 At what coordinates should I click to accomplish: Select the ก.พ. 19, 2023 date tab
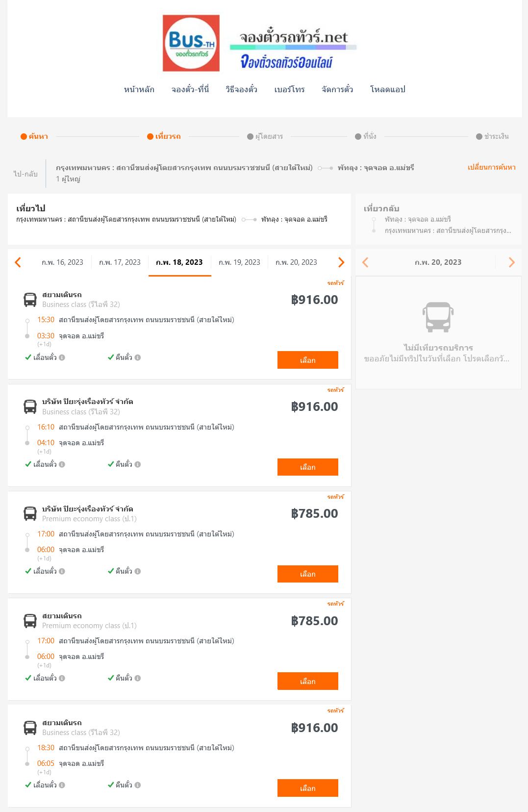point(239,262)
